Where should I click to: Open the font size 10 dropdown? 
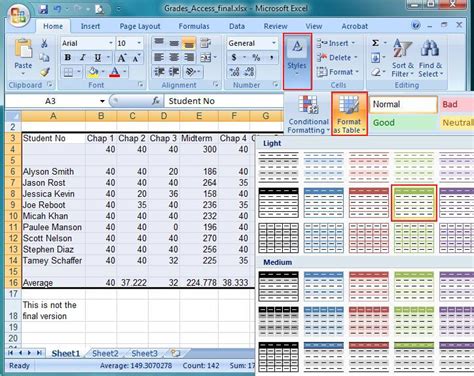pyautogui.click(x=139, y=43)
